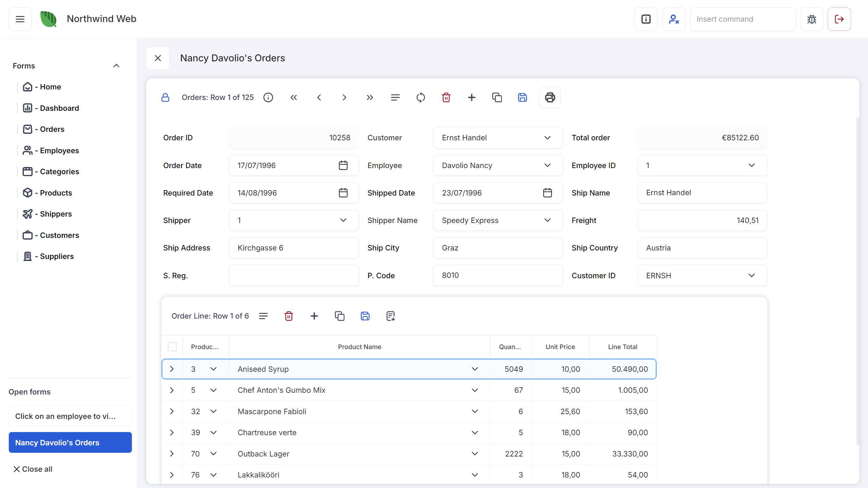Image resolution: width=868 pixels, height=488 pixels.
Task: Add new order line with plus icon
Action: pos(314,316)
